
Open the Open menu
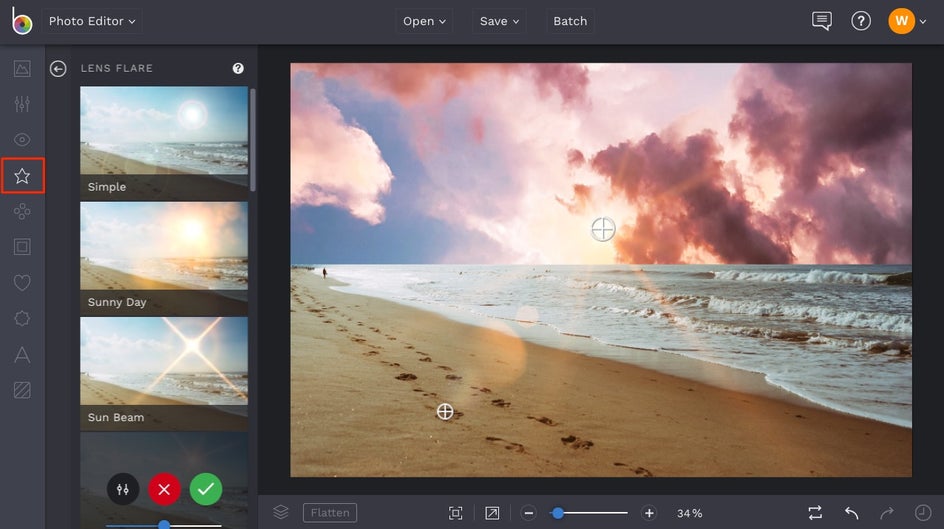pyautogui.click(x=424, y=21)
